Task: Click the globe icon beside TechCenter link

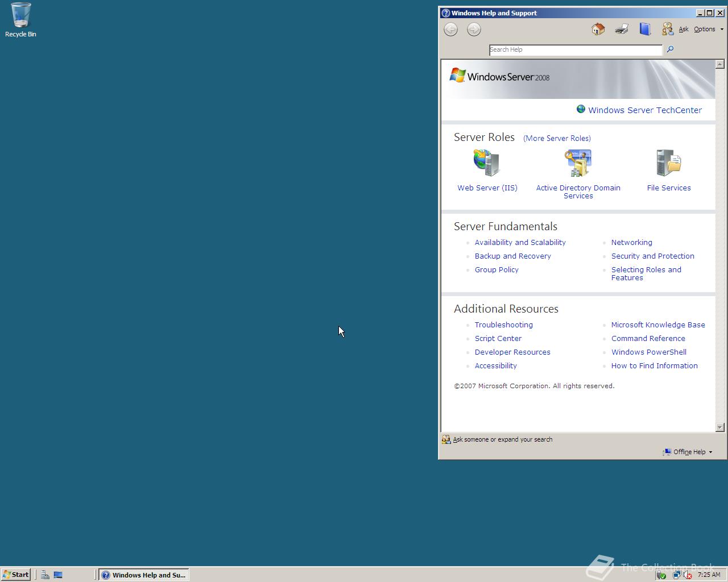Action: pyautogui.click(x=581, y=109)
